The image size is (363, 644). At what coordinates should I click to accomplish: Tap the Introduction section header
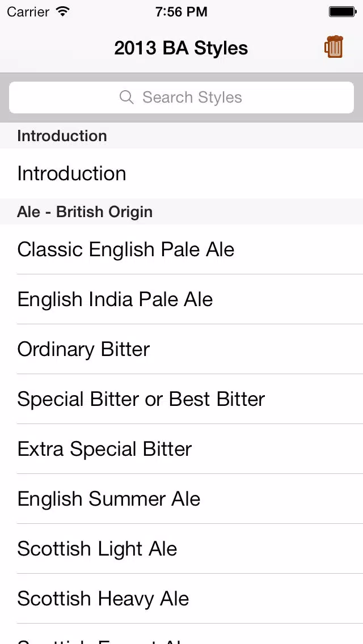pos(181,135)
